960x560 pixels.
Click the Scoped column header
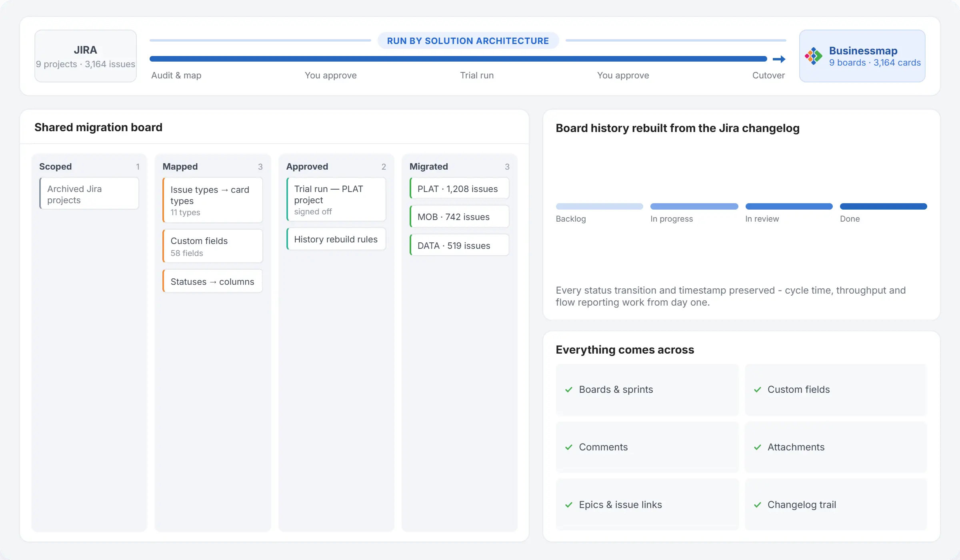[x=56, y=166]
